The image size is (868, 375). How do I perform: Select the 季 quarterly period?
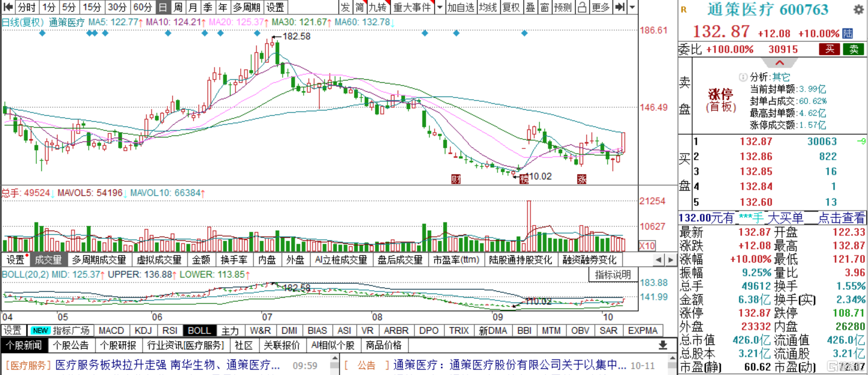pyautogui.click(x=208, y=7)
